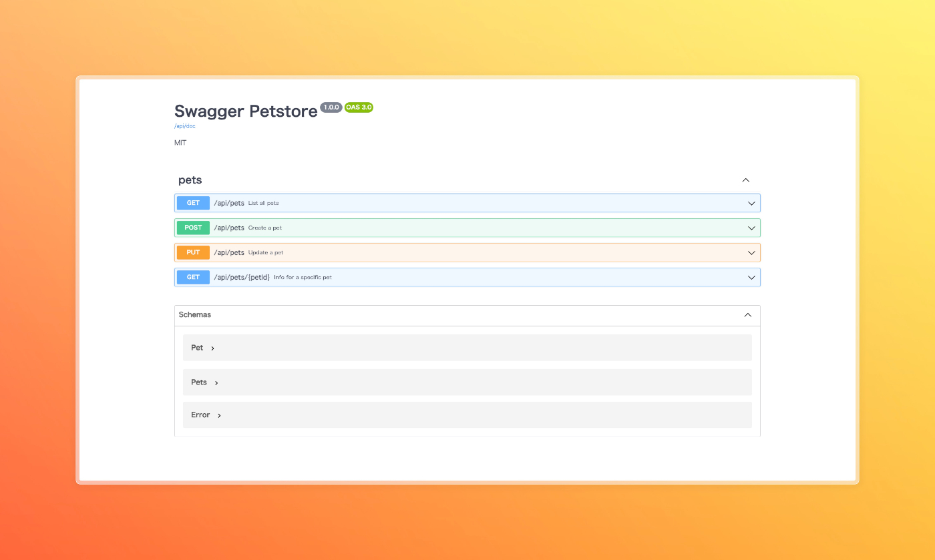
Task: Click the 1.0.0 version badge
Action: coord(331,107)
